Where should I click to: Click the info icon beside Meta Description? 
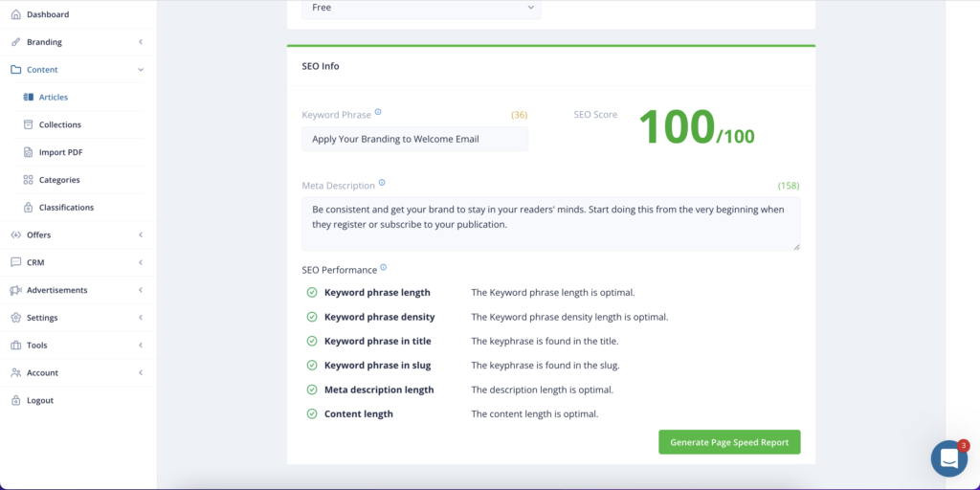[382, 183]
